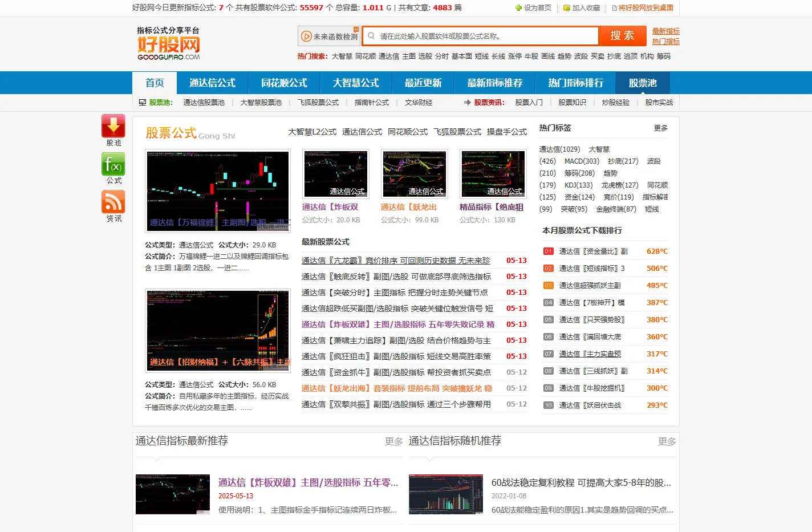Click 最新指标 link beside search
812x532 pixels.
click(666, 31)
